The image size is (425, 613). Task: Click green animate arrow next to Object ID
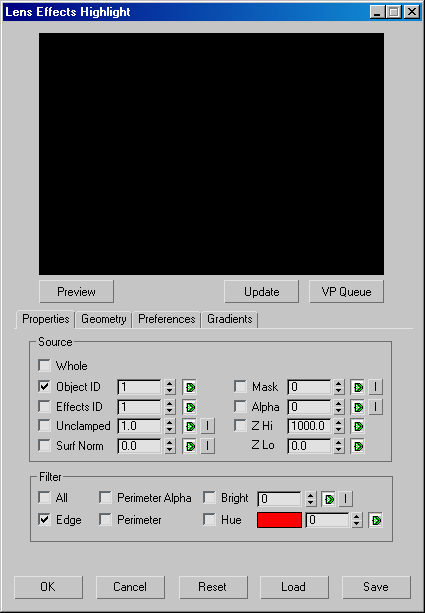190,387
